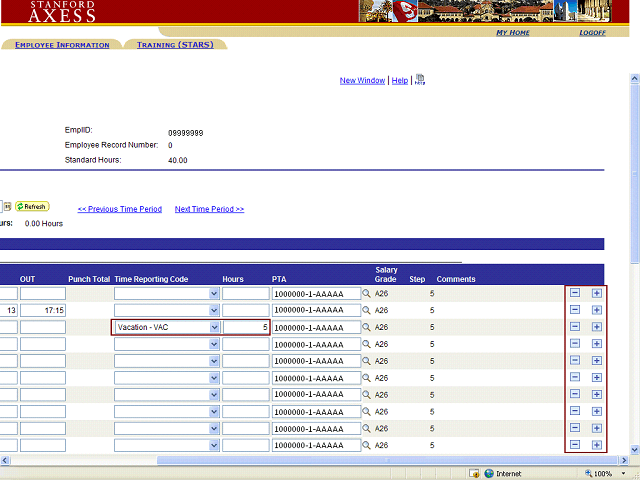Click the plus icon in the last row
This screenshot has height=480, width=640.
pyautogui.click(x=597, y=445)
